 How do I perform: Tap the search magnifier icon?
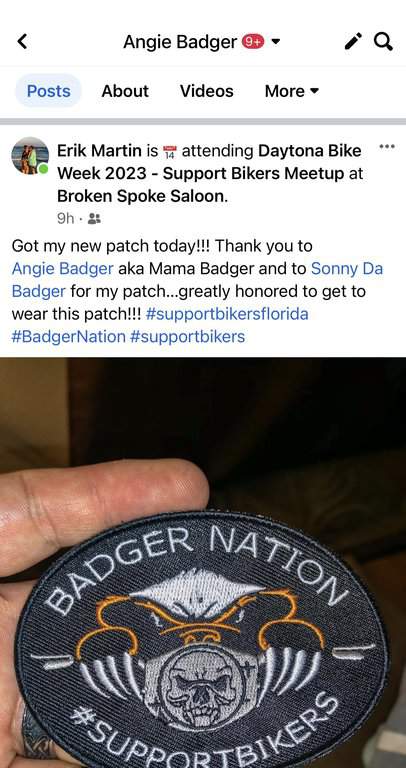pos(383,42)
